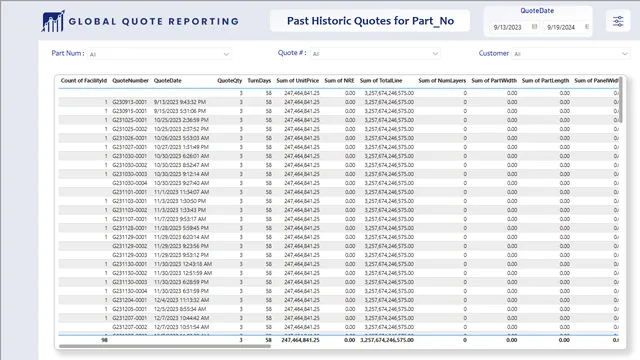Screen dimensions: 640x360
Task: Select quote number G231030-0003
Action: click(129, 174)
